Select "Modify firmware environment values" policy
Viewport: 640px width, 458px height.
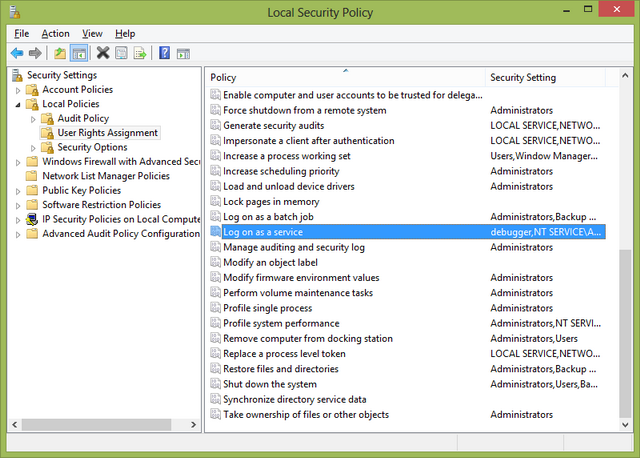click(x=301, y=278)
